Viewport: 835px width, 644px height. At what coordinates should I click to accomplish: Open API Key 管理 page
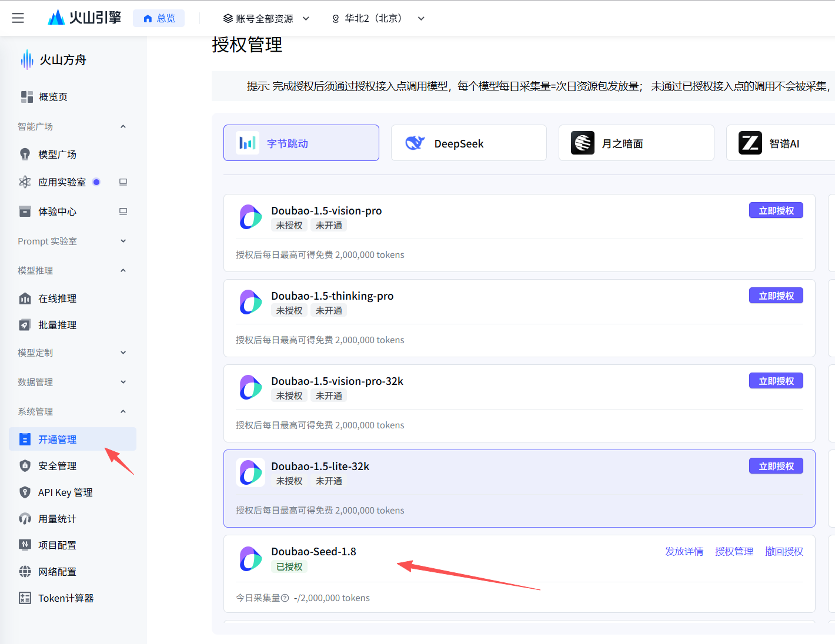click(72, 492)
